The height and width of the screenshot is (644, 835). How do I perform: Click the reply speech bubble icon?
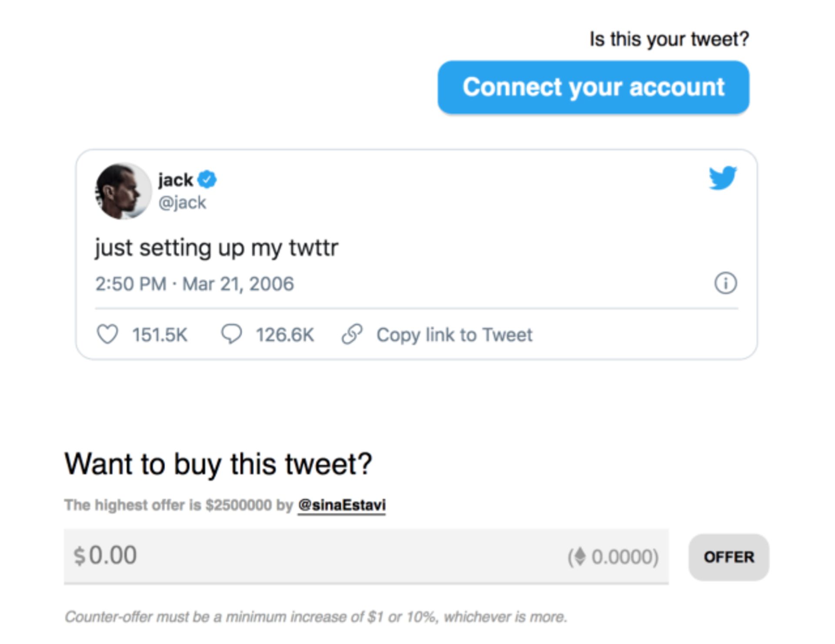click(x=231, y=334)
